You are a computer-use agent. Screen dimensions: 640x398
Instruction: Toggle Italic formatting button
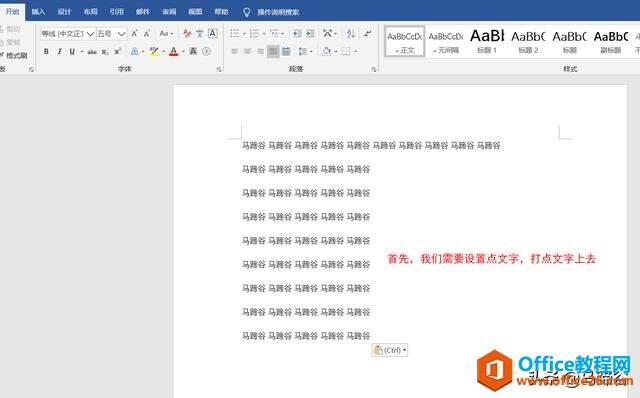[60, 51]
